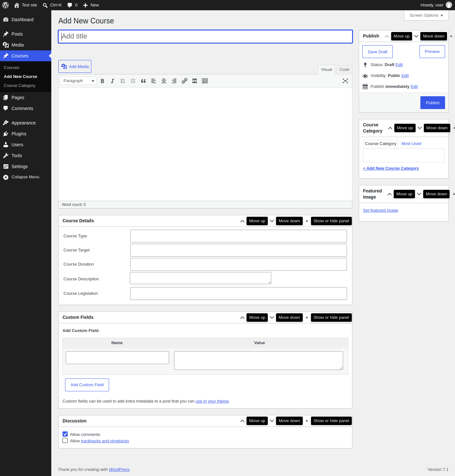Click the user avatar next to Howdy
This screenshot has height=476, width=455.
point(449,5)
